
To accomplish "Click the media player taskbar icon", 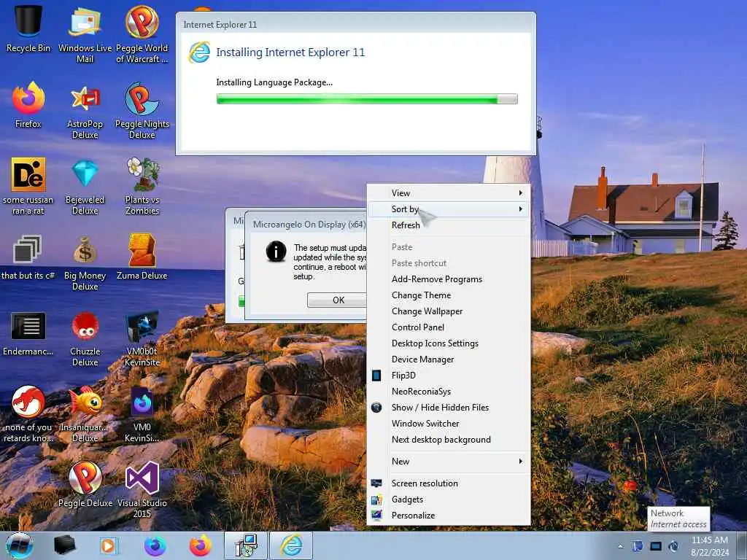I will [x=108, y=545].
